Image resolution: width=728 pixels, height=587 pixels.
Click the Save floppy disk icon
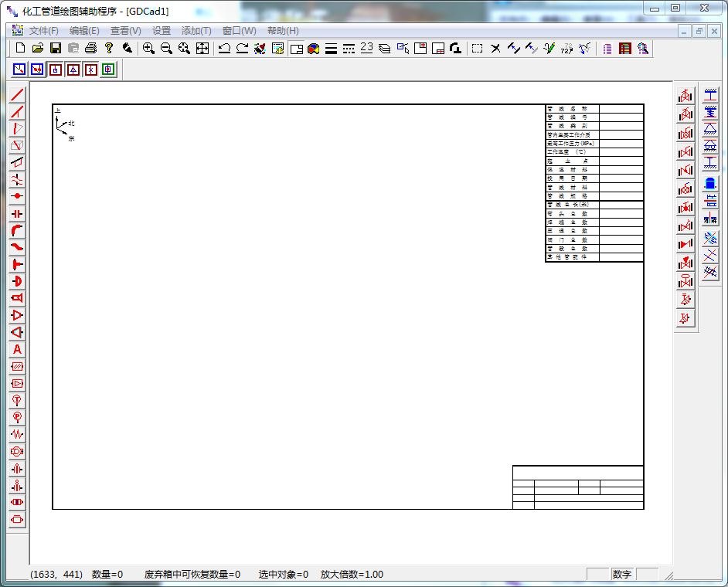coord(56,48)
